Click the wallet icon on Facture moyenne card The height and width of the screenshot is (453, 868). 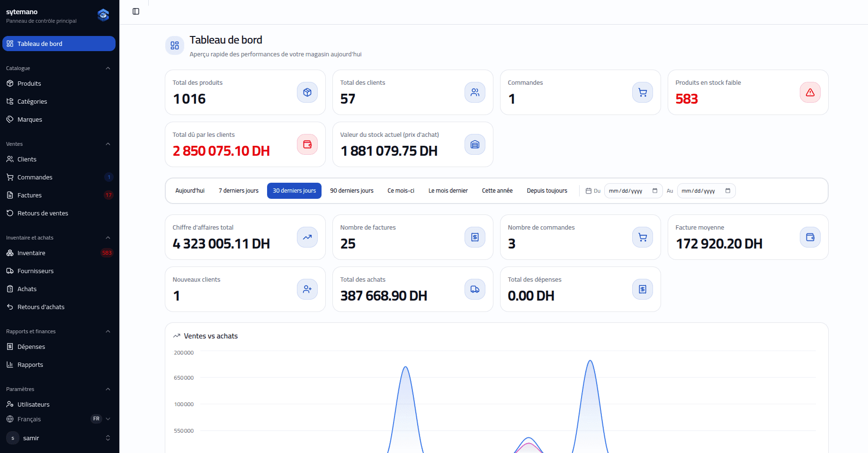click(x=810, y=237)
